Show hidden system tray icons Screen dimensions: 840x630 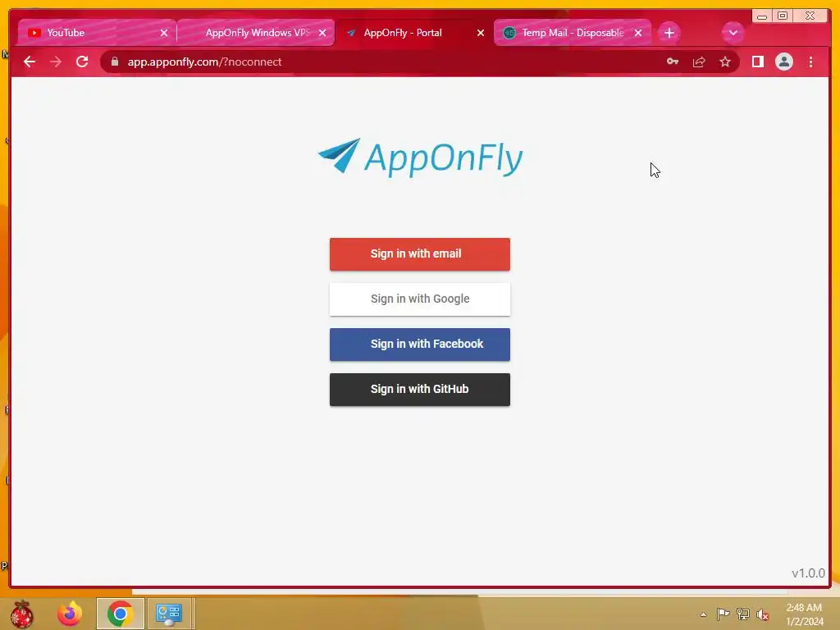(703, 614)
